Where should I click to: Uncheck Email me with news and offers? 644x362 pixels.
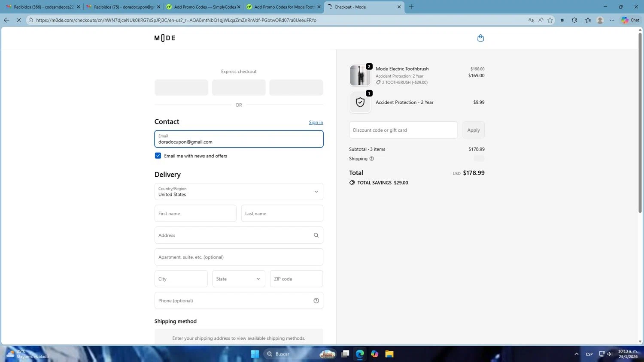pos(158,156)
